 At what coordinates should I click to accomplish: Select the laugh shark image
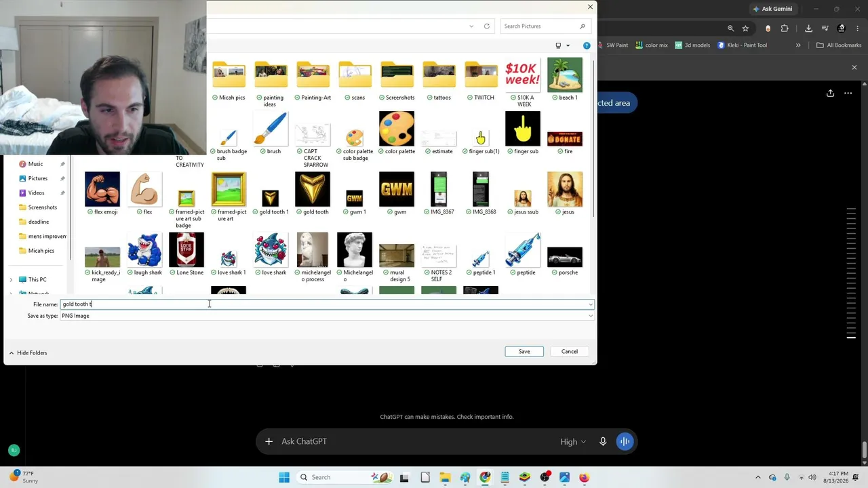click(144, 249)
